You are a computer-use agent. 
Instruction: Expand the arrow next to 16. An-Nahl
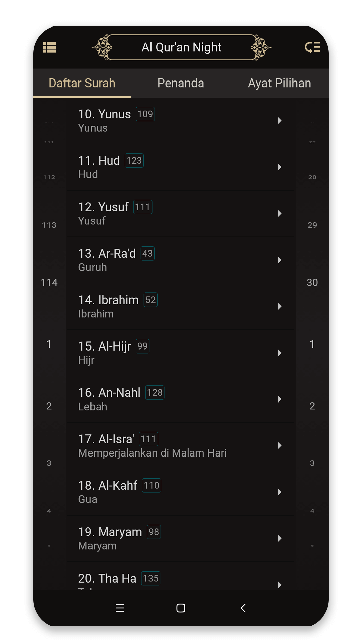click(279, 399)
